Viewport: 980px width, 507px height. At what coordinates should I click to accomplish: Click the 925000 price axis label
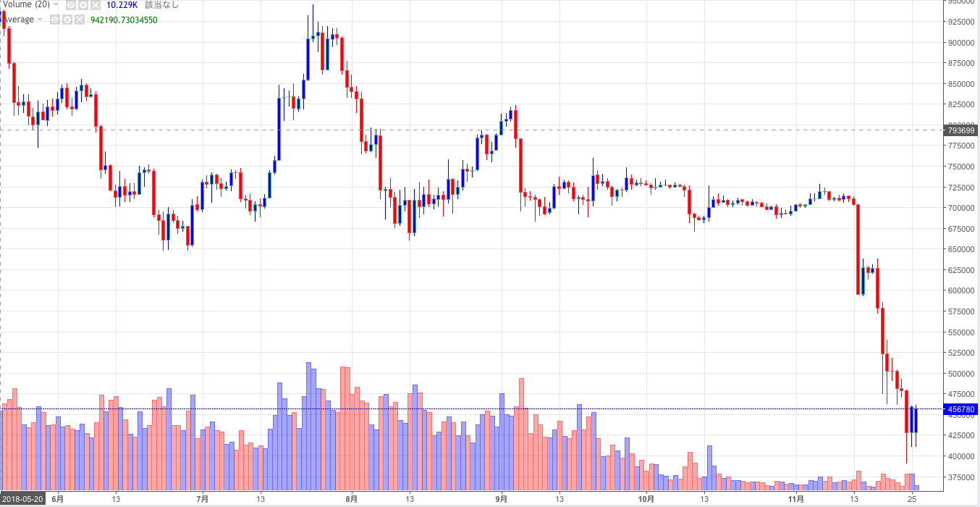pyautogui.click(x=962, y=22)
